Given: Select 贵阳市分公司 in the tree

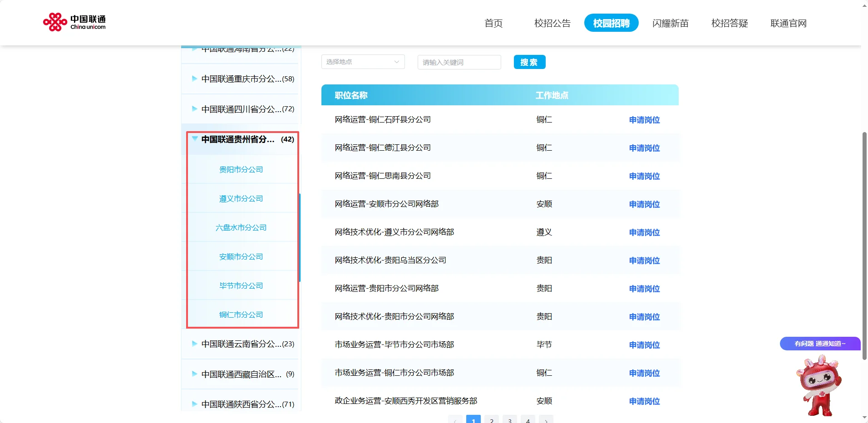Looking at the screenshot, I should (x=241, y=169).
